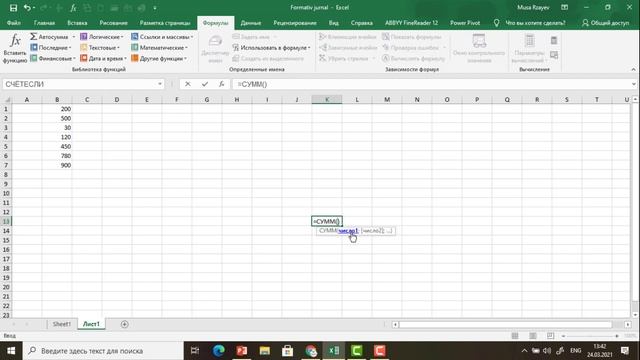Screen dimensions: 640x360
Task: Click cell B2 containing 500
Action: pyautogui.click(x=57, y=118)
